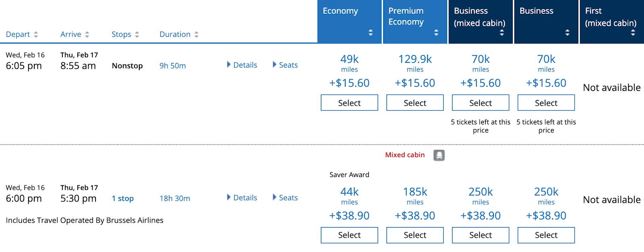Expand Details for the nonstop flight
The image size is (644, 252).
pyautogui.click(x=242, y=65)
